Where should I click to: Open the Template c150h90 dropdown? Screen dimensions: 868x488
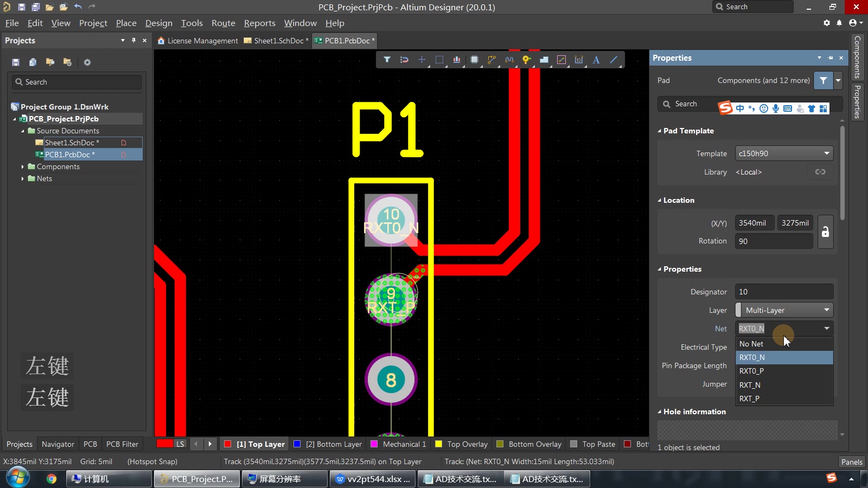point(784,153)
